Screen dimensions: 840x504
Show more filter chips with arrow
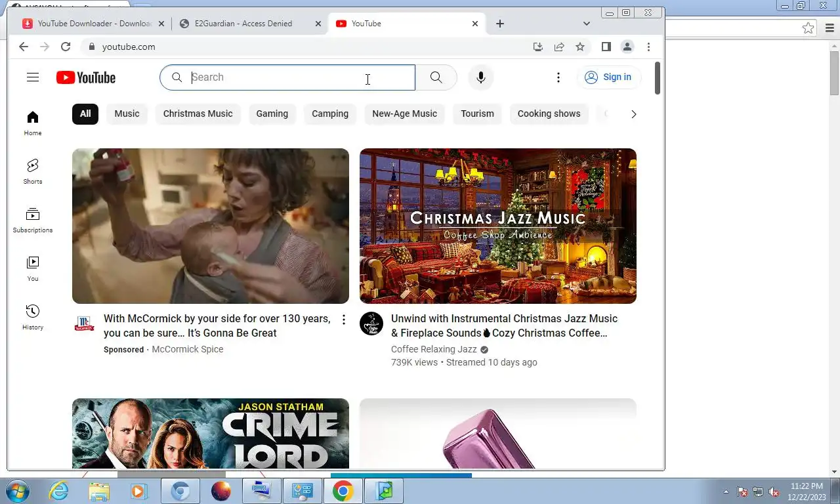pos(633,114)
